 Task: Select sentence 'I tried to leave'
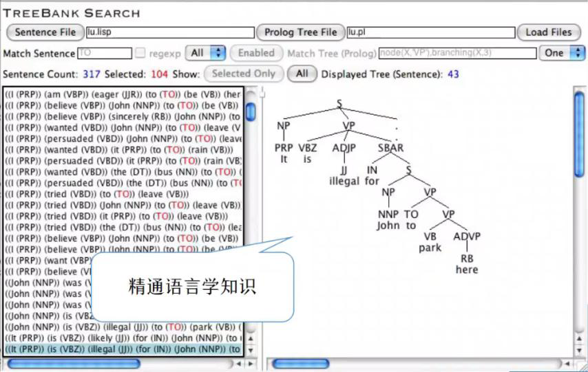click(123, 194)
